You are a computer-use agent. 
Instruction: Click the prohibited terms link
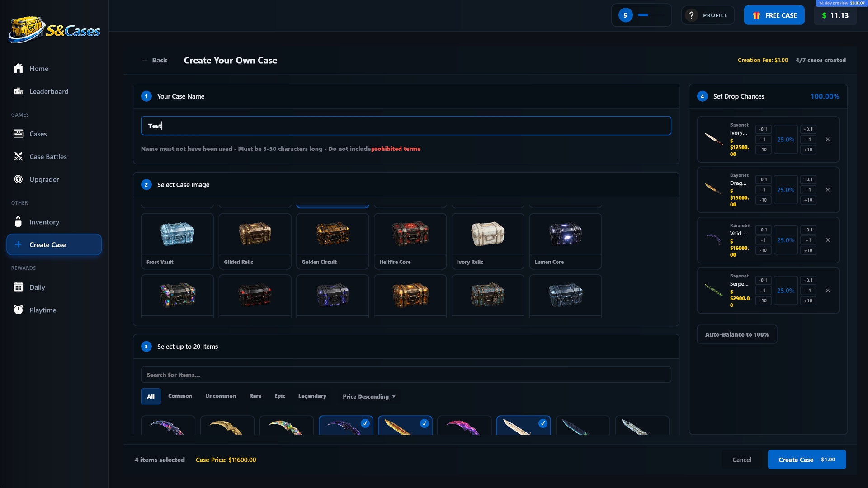coord(396,149)
